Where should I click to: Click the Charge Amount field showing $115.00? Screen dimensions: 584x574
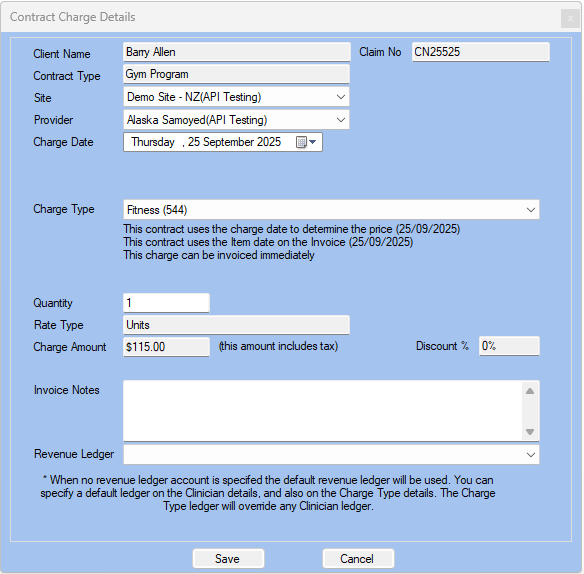pyautogui.click(x=166, y=347)
